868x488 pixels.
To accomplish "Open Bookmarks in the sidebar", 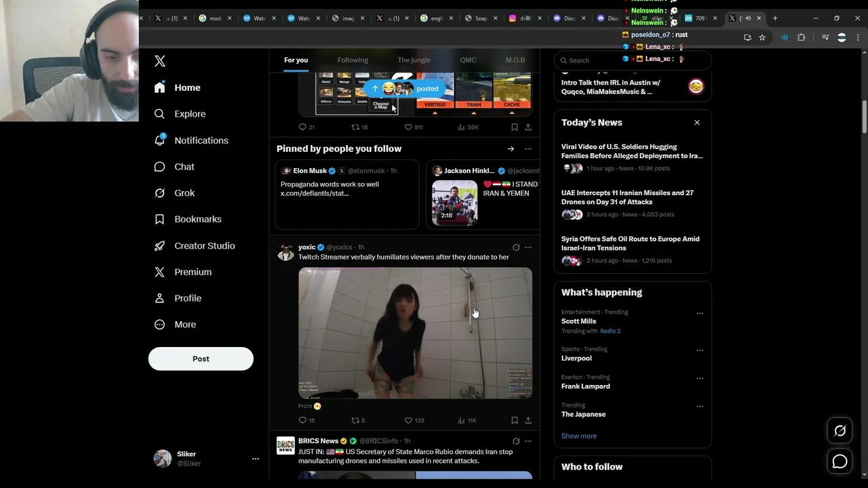I will (188, 220).
